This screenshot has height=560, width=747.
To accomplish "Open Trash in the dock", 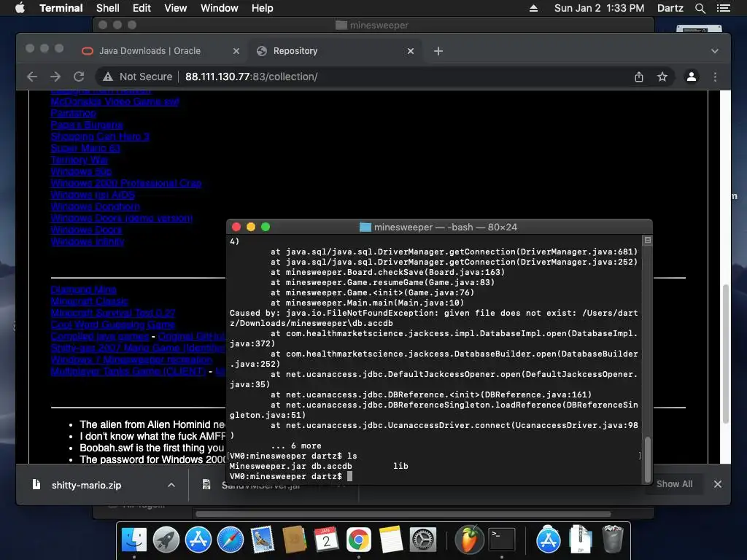I will (x=613, y=540).
